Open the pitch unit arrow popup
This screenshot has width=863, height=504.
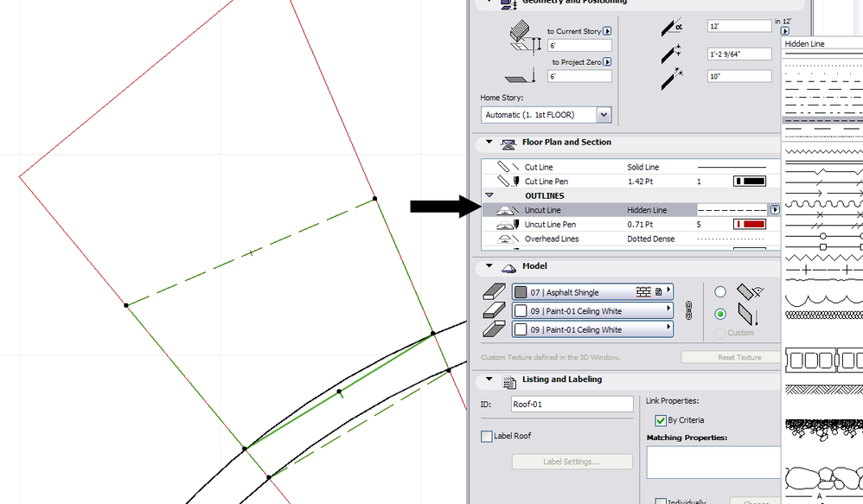[785, 31]
